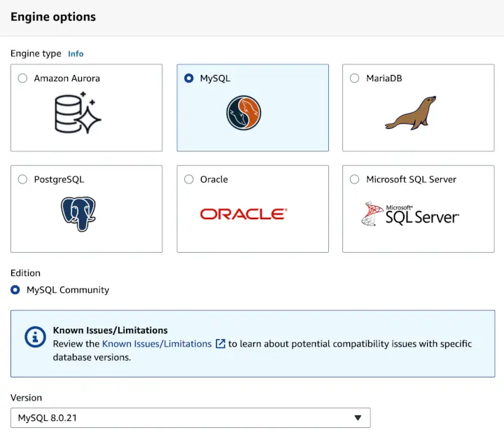Select MySQL Community edition radio button
The image size is (504, 437).
(x=15, y=289)
